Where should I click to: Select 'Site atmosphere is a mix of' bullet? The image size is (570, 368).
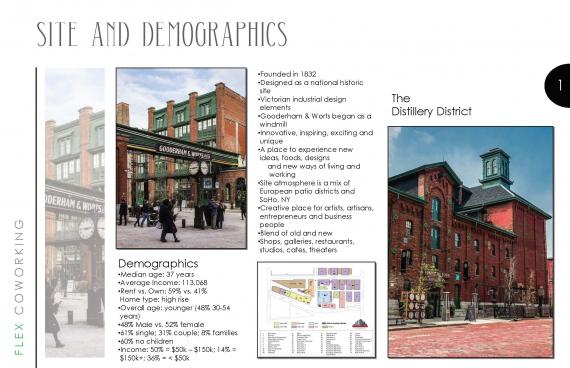tap(306, 191)
